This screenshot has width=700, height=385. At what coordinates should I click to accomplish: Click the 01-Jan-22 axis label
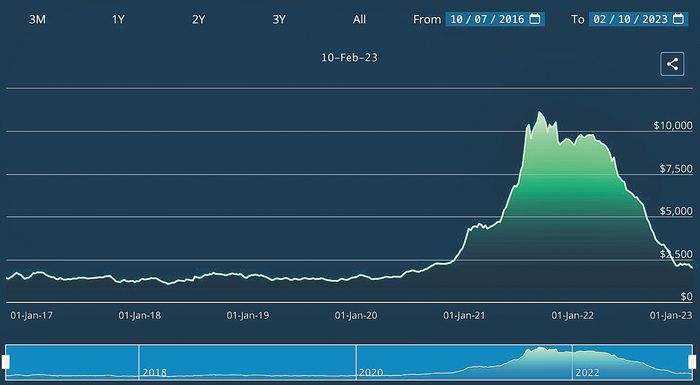pyautogui.click(x=573, y=315)
